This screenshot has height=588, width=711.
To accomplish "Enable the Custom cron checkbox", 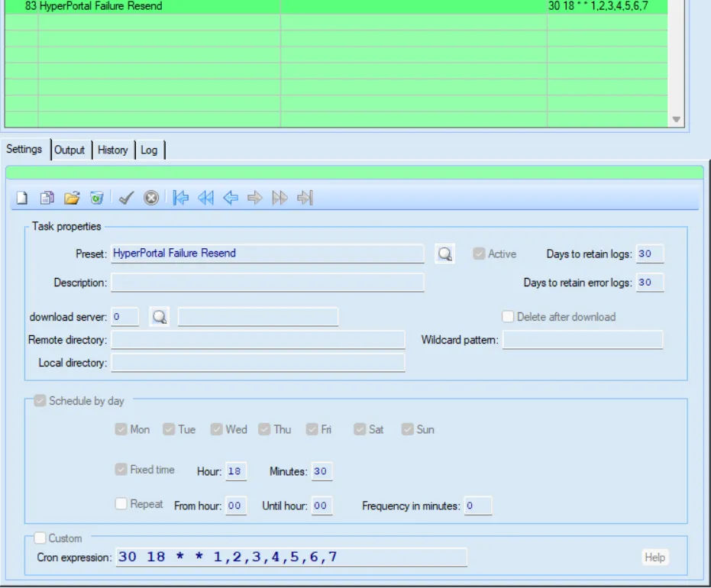I will pyautogui.click(x=40, y=538).
